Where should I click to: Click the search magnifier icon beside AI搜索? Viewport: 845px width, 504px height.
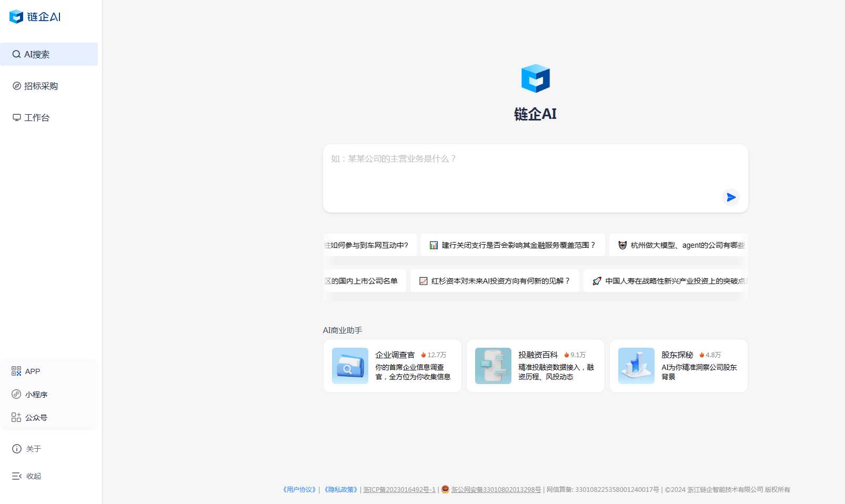(x=16, y=54)
